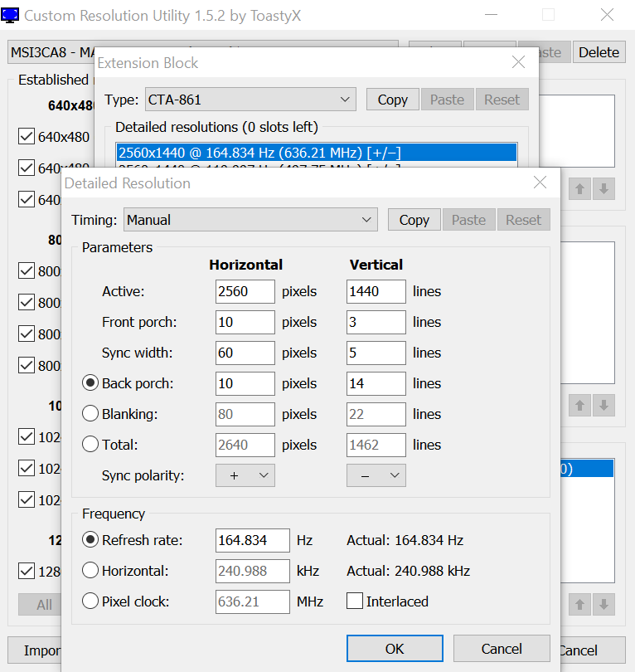Select the Back porch radio button
635x672 pixels.
click(90, 383)
